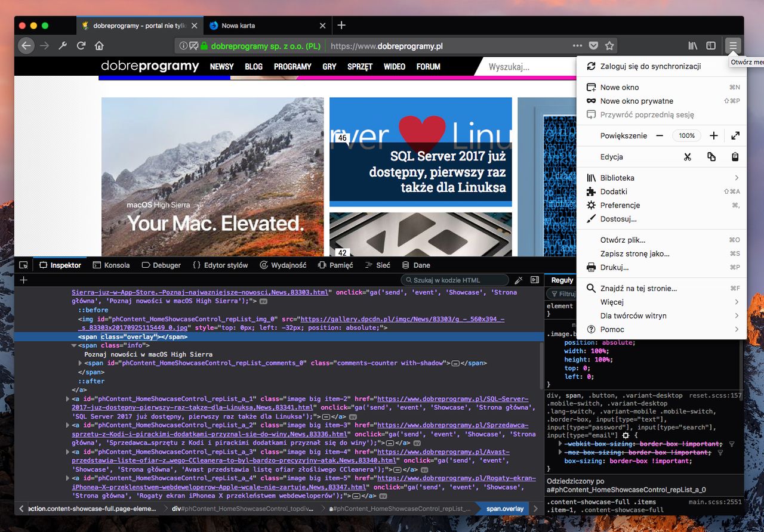The image size is (764, 532).
Task: Save page with the Pocket icon
Action: coord(593,45)
